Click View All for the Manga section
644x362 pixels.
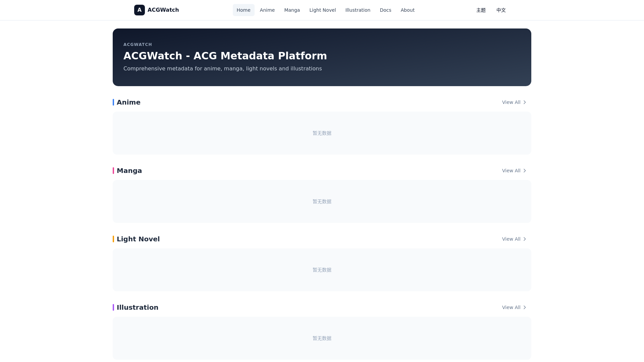[515, 171]
